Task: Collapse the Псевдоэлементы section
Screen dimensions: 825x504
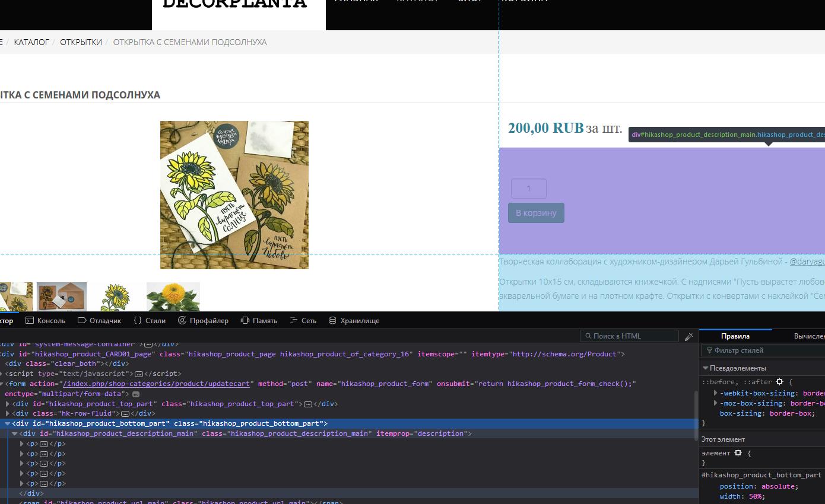Action: (x=705, y=368)
